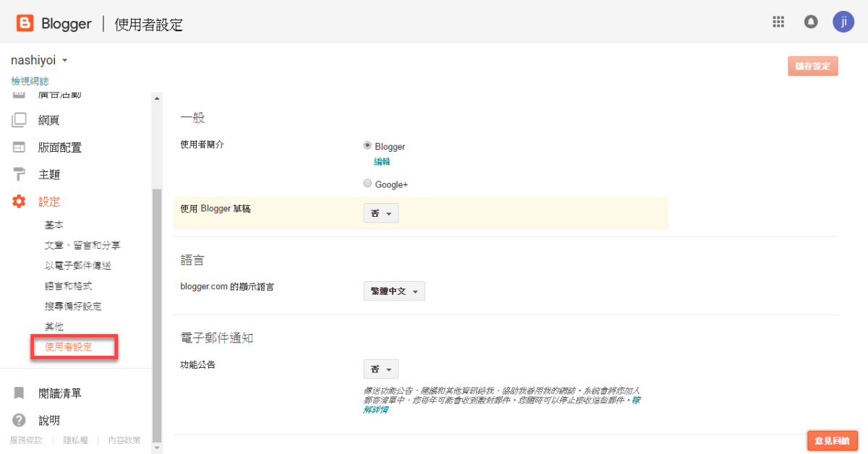Click the 主題 theme paint-roller icon

tap(19, 174)
